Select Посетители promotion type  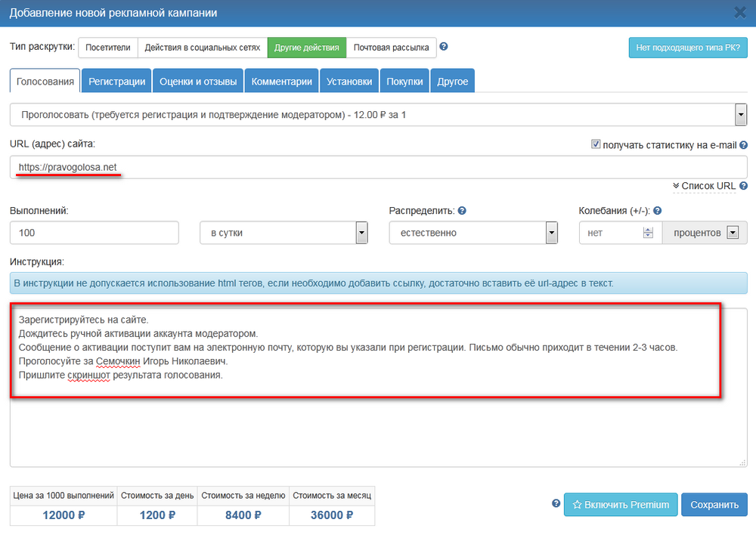(x=107, y=48)
